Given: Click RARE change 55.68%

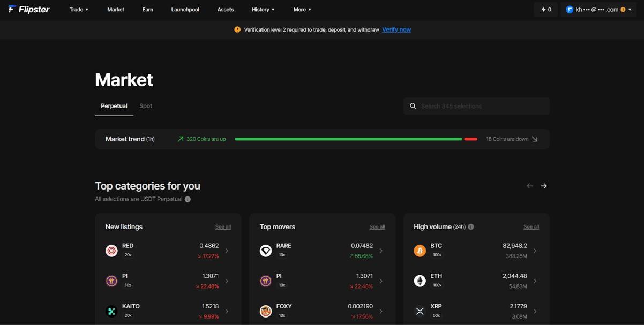Looking at the screenshot, I should pos(361,256).
